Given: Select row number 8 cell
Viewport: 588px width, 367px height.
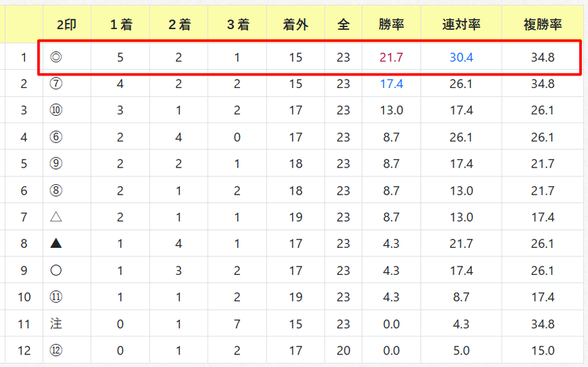Looking at the screenshot, I should point(24,244).
